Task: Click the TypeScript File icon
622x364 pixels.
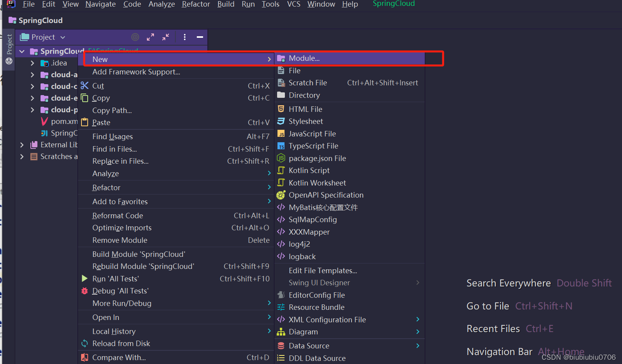Action: click(x=281, y=146)
